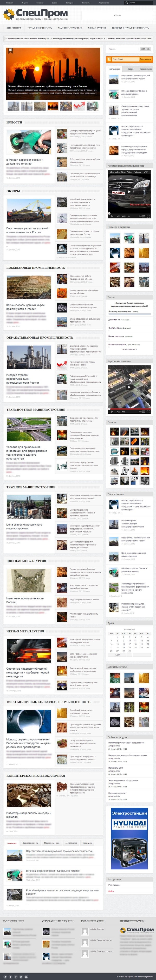Open 'В России дорожает бензин и дизельное топливо' article
The width and height of the screenshot is (156, 980).
click(25, 162)
